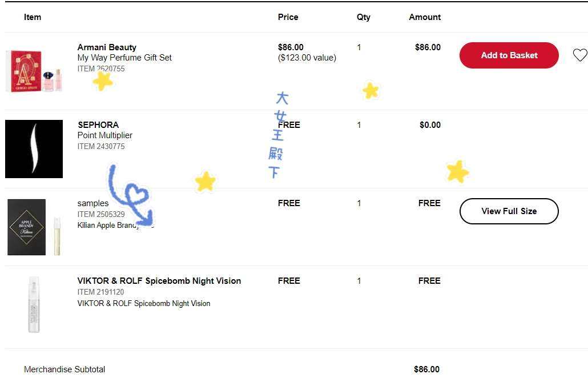Click the yellow star below Armani quantity

[370, 90]
